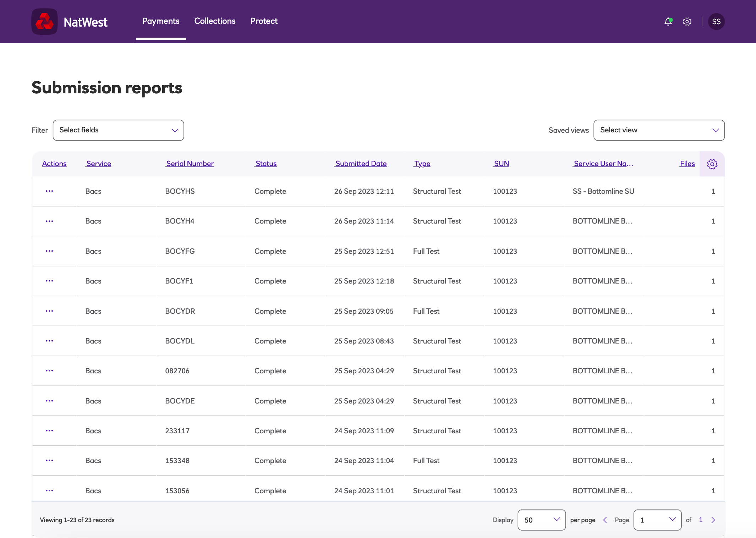Image resolution: width=756 pixels, height=538 pixels.
Task: Click the NatWest brand name text
Action: [x=86, y=22]
